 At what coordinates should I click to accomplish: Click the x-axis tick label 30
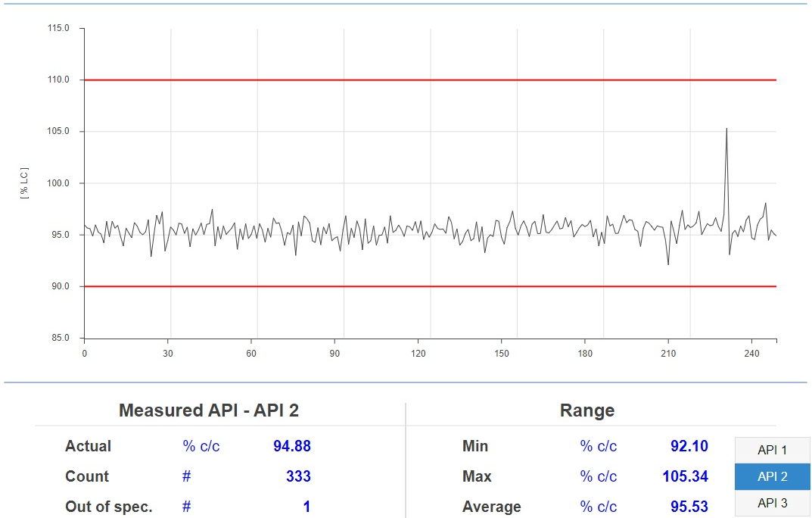168,353
